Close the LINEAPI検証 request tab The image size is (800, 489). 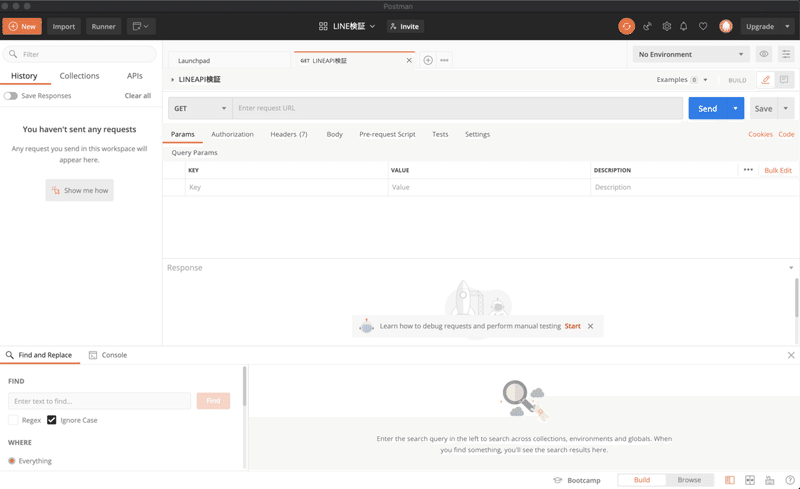coord(409,60)
